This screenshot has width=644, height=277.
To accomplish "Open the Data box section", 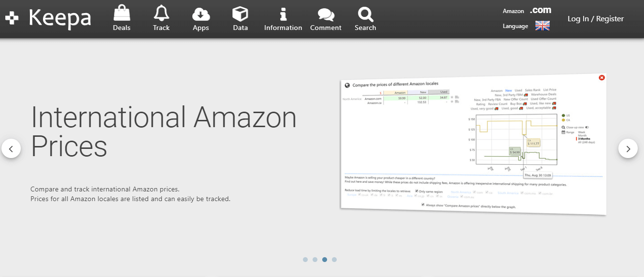I will coord(240,18).
